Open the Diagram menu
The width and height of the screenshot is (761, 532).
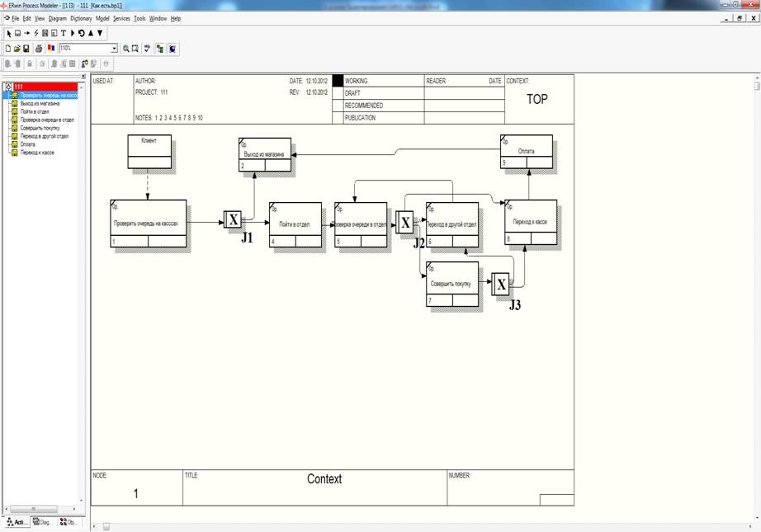tap(57, 18)
